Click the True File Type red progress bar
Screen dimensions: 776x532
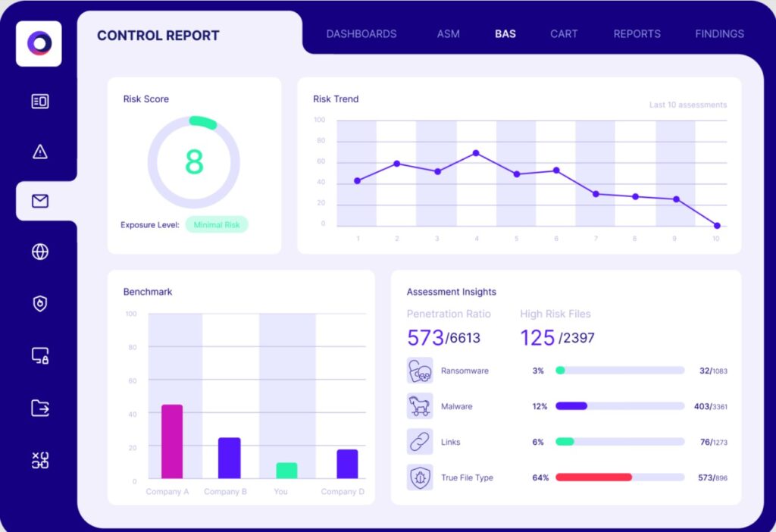tap(593, 477)
